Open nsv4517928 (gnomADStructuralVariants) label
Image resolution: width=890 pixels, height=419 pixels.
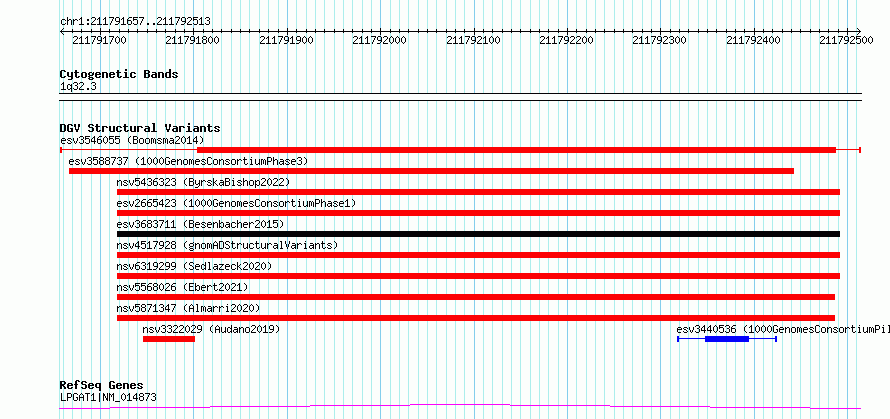[227, 245]
